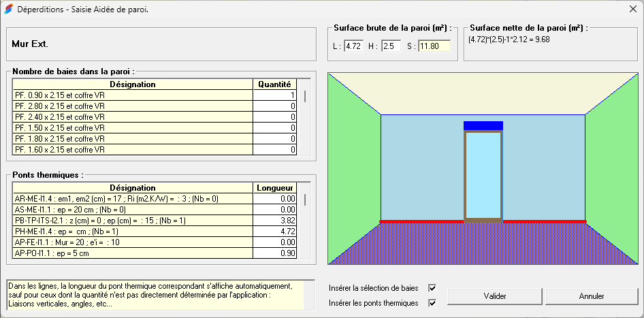Screen dimensions: 644x318
Task: Click the application logo icon in title bar
Action: click(x=8, y=10)
